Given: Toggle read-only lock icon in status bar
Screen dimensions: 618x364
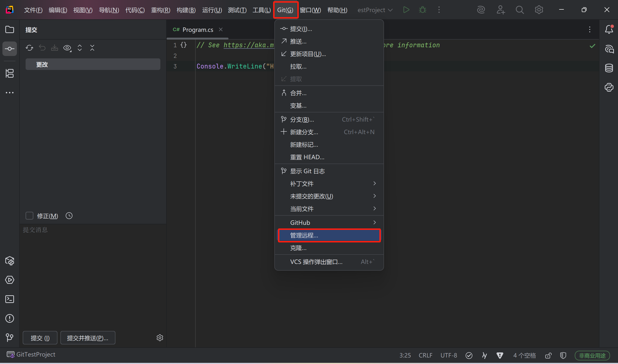Looking at the screenshot, I should tap(548, 355).
